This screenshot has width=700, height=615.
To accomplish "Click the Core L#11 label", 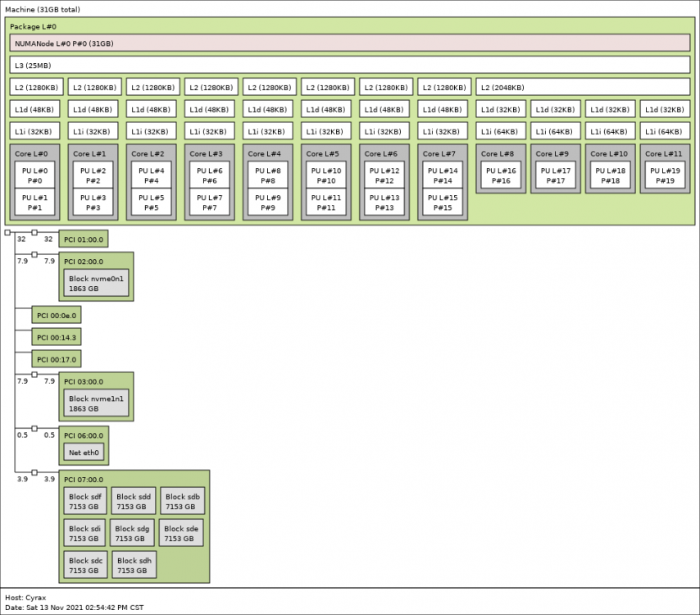I will pos(663,153).
